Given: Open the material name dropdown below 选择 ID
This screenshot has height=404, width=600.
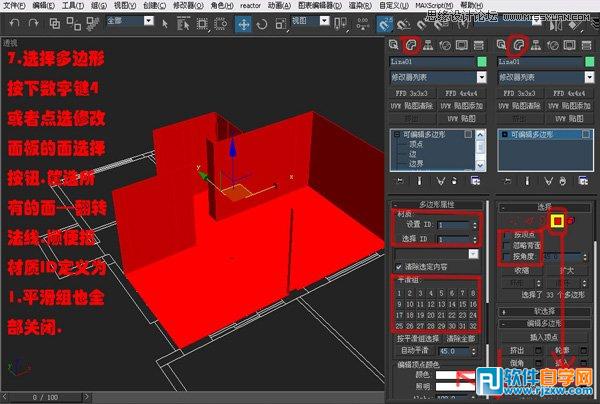Looking at the screenshot, I should [473, 254].
